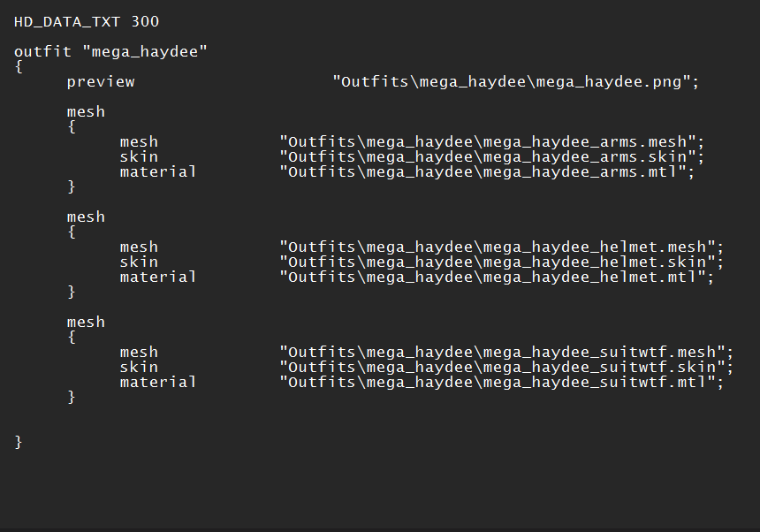Click the second mesh block heading
760x532 pixels.
86,217
